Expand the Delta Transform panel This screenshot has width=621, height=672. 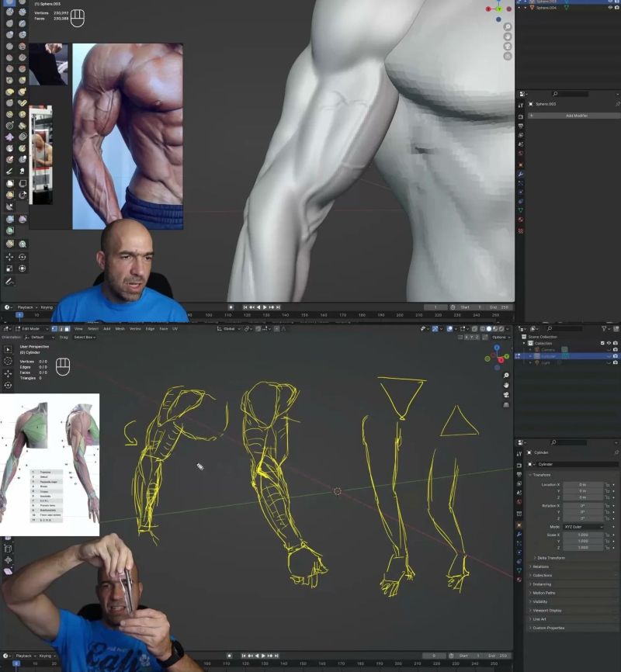[x=549, y=558]
